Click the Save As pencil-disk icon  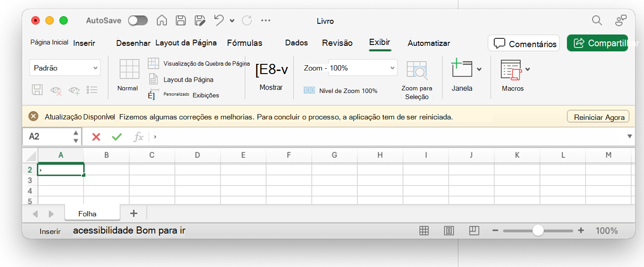click(x=200, y=20)
